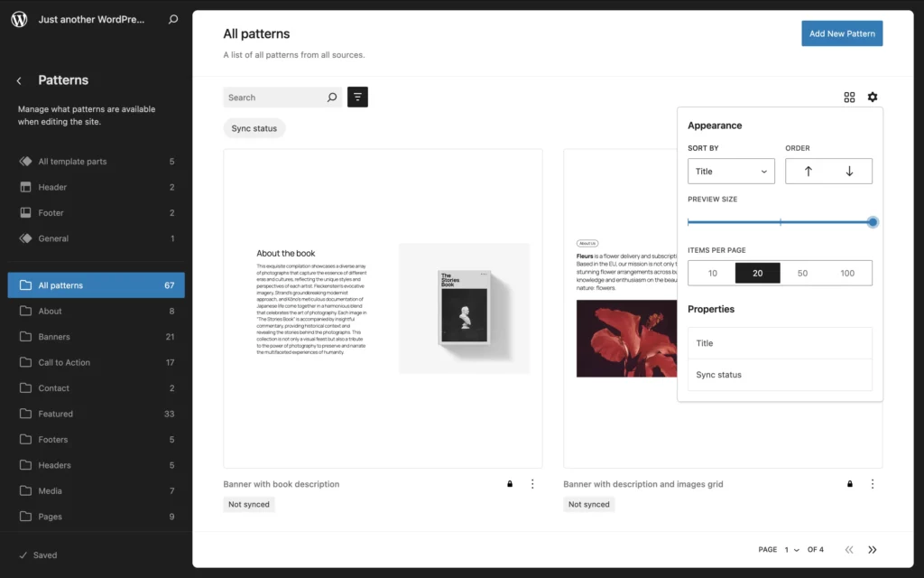The width and height of the screenshot is (924, 578).
Task: Adjust the Preview Size slider handle
Action: [x=873, y=222]
